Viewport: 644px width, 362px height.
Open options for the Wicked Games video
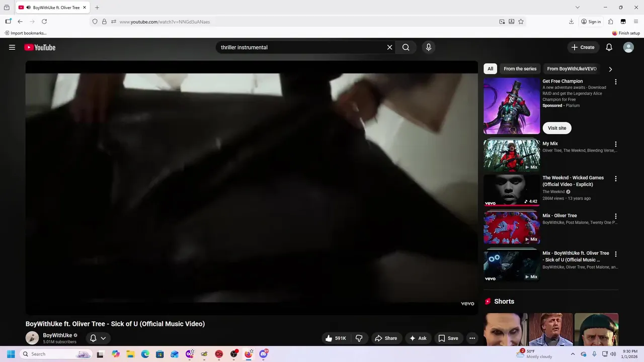point(615,178)
